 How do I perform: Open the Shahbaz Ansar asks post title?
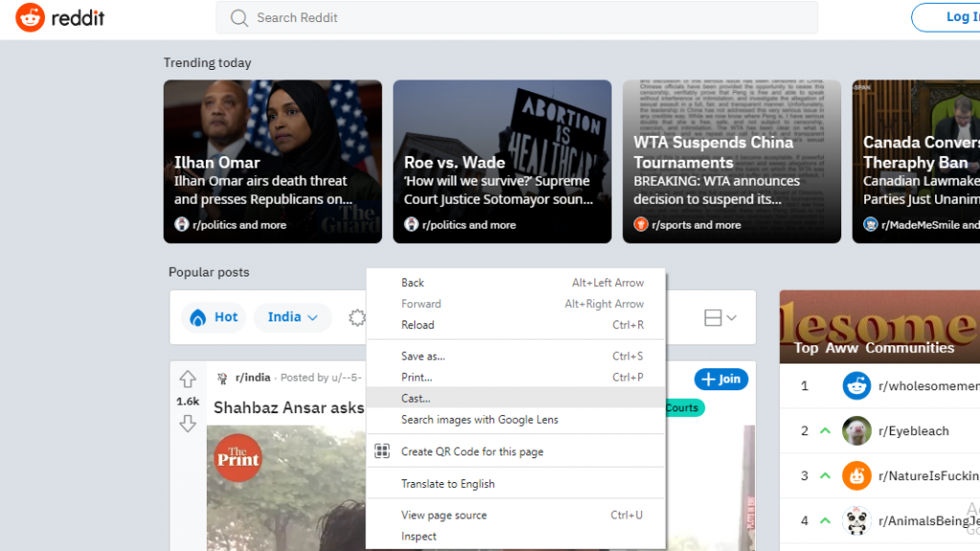click(x=289, y=408)
